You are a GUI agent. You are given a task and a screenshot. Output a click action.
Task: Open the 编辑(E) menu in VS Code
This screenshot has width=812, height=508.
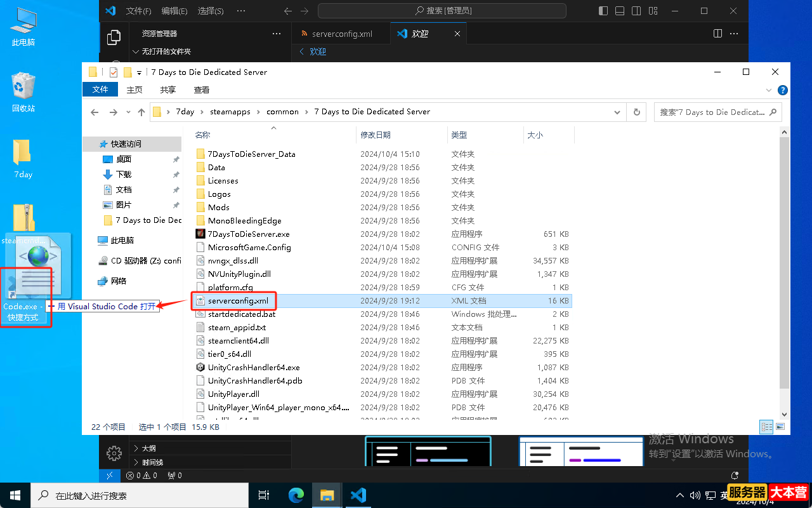pos(174,11)
